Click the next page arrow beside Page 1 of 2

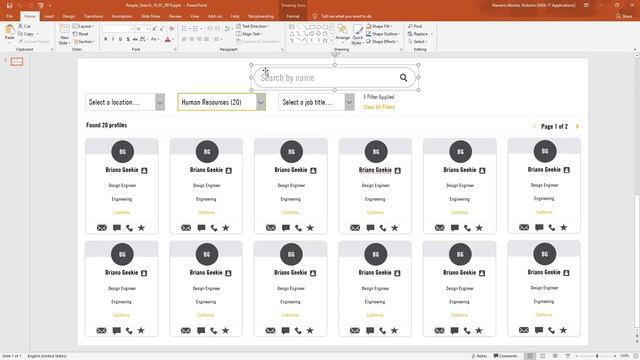577,127
